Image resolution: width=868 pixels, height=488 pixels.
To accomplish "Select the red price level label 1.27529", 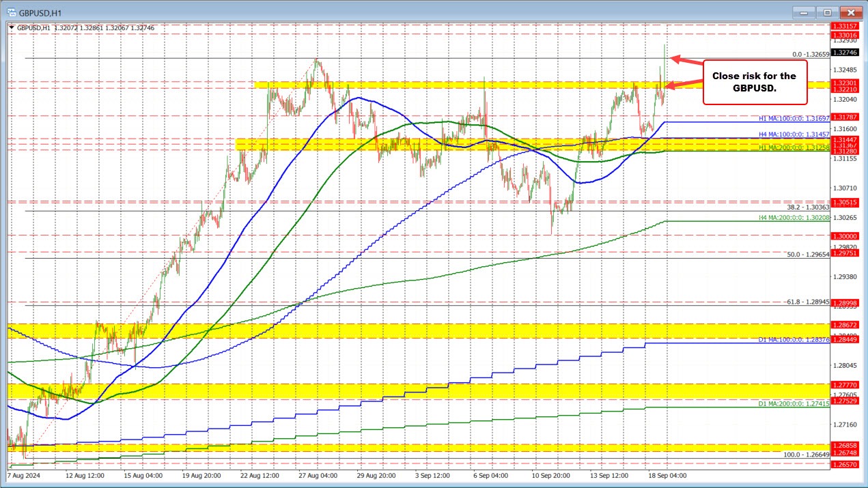I will (x=844, y=401).
